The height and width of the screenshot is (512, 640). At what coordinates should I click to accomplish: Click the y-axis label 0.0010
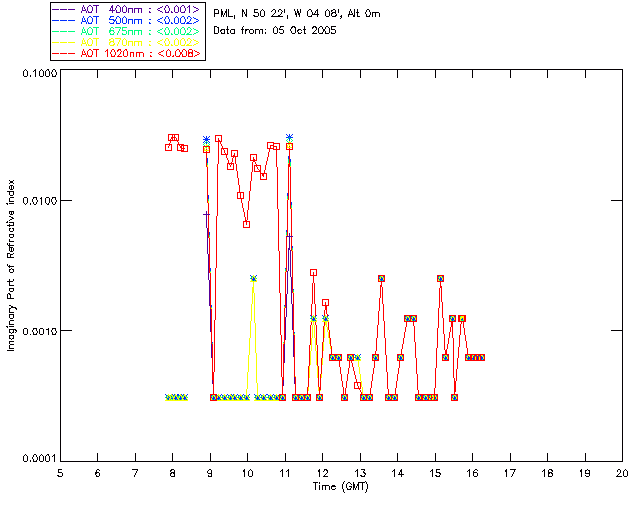(39, 331)
